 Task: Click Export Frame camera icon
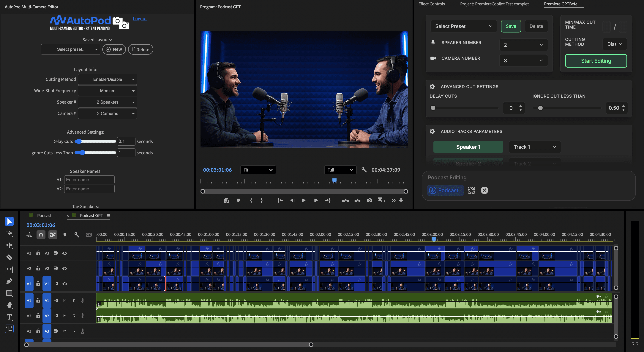pos(370,200)
